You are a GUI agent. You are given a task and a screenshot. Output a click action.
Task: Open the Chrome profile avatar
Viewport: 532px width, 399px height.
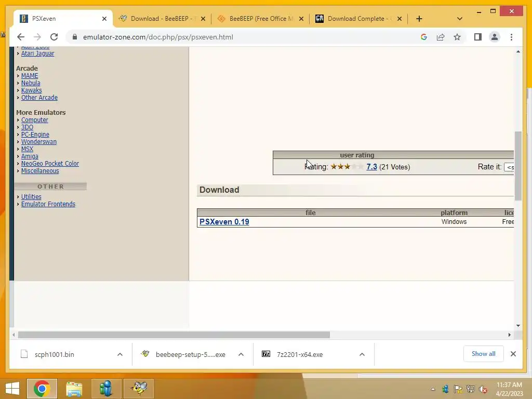coord(495,37)
